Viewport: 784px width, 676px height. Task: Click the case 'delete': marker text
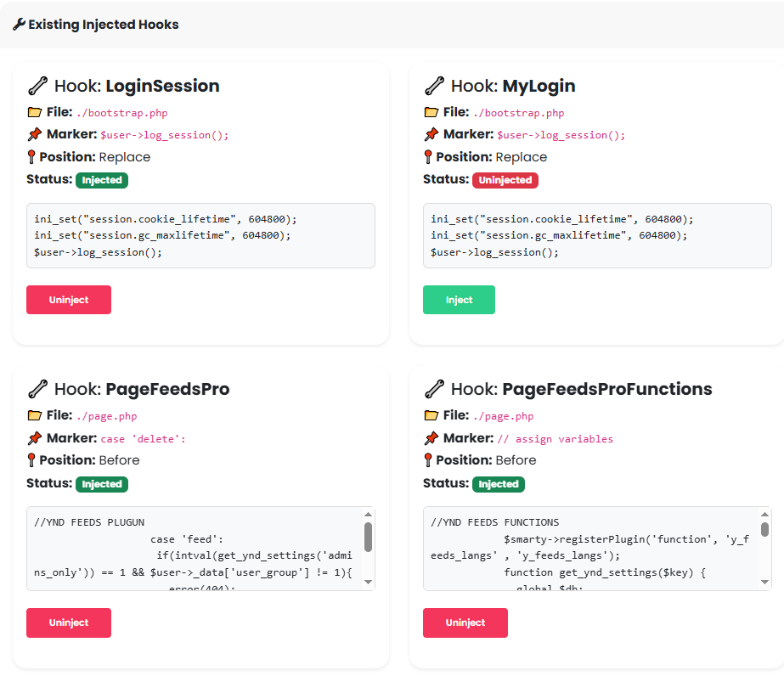143,439
